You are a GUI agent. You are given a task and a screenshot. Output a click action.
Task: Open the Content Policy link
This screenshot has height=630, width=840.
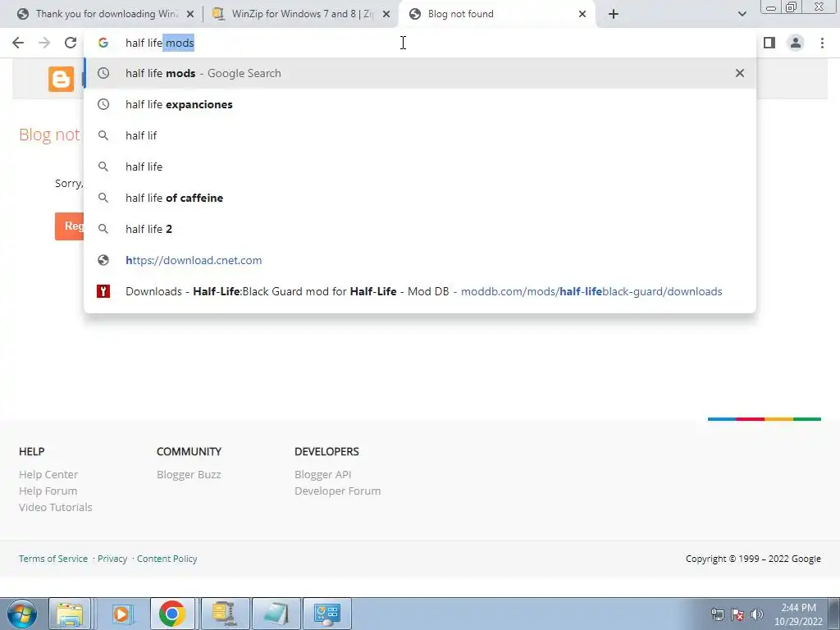pyautogui.click(x=167, y=559)
